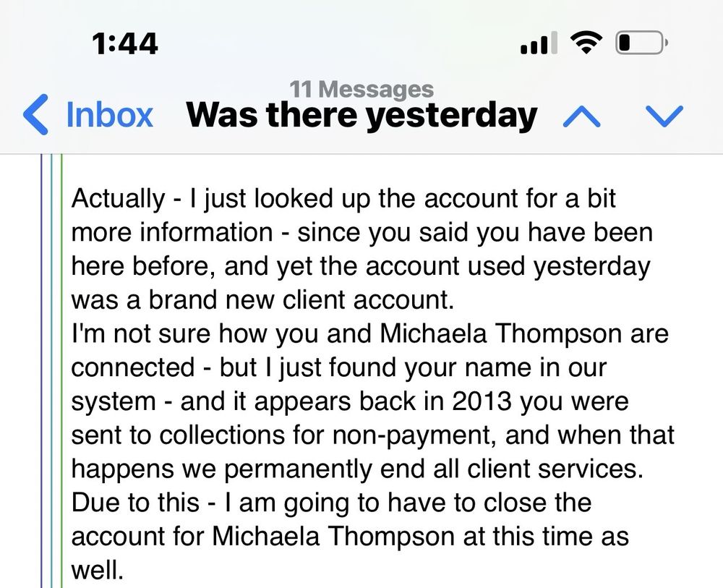The height and width of the screenshot is (588, 723).
Task: Tap the 1:44 clock in status bar
Action: click(124, 44)
